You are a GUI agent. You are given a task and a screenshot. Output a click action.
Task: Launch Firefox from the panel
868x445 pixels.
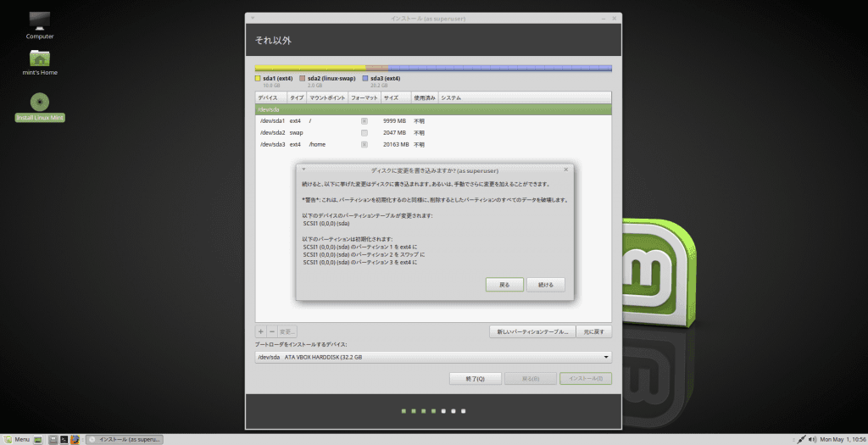point(75,439)
